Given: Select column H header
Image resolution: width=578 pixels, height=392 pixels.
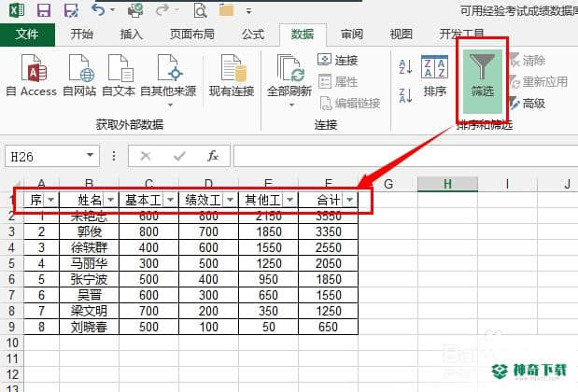Looking at the screenshot, I should pos(447,184).
